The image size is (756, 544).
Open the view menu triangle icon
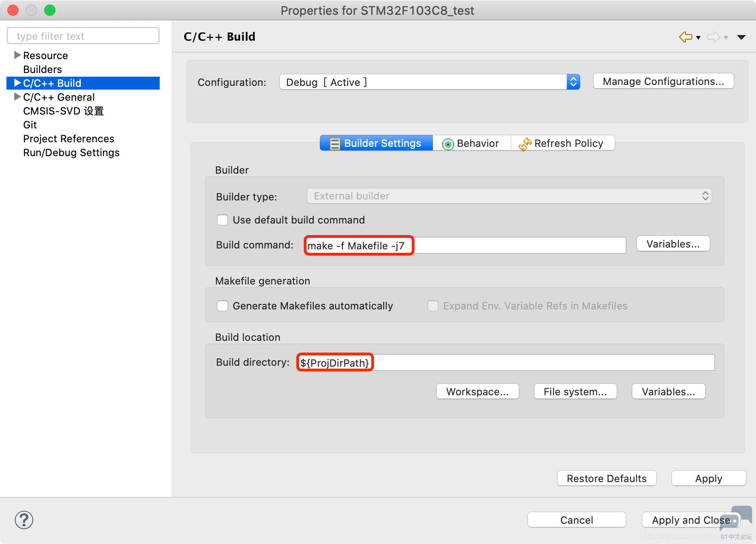(741, 37)
